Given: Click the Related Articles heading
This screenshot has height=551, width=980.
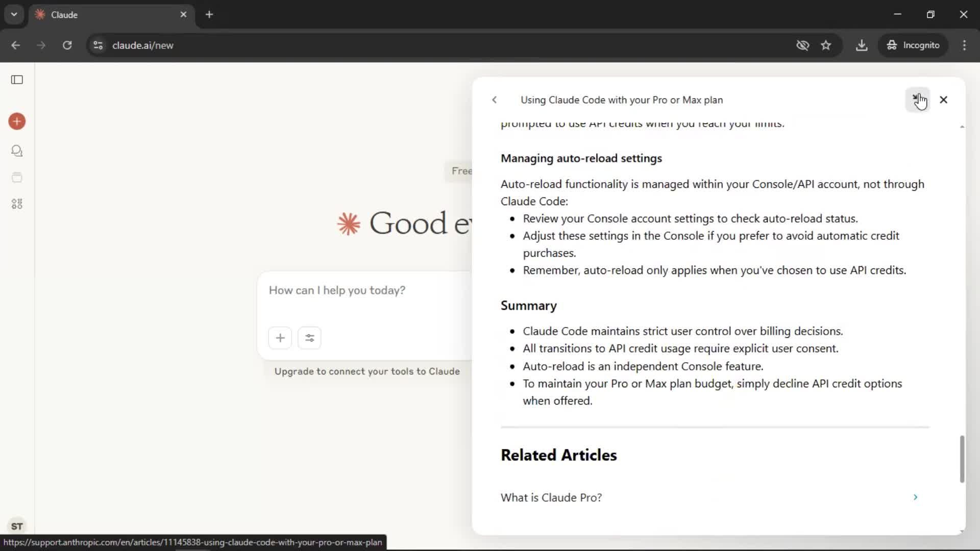Looking at the screenshot, I should point(559,455).
